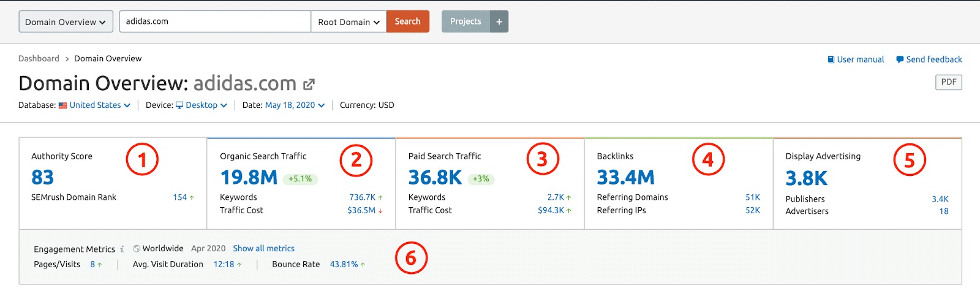Screen dimensions: 980x296
Task: Click the User manual book icon
Action: click(831, 59)
